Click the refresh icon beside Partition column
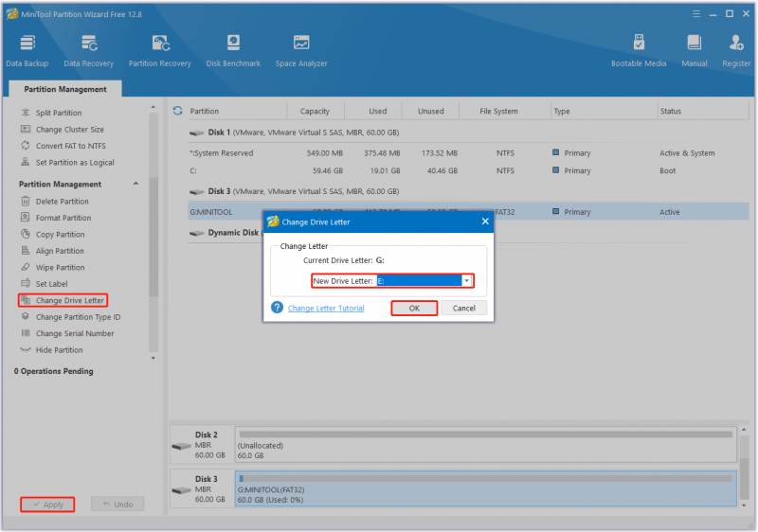Image resolution: width=758 pixels, height=532 pixels. point(177,111)
